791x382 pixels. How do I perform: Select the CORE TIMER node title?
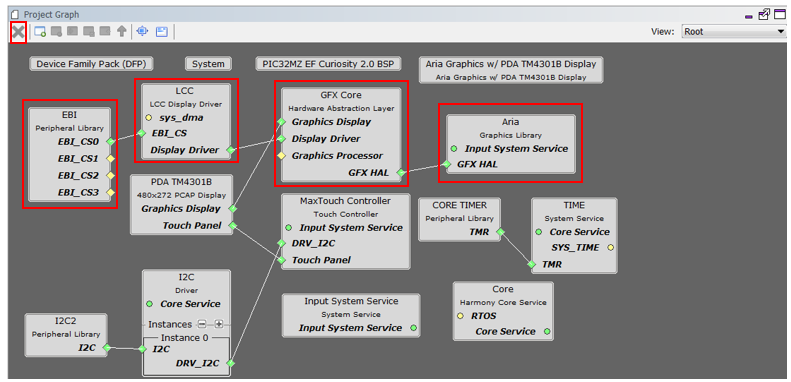tap(460, 205)
